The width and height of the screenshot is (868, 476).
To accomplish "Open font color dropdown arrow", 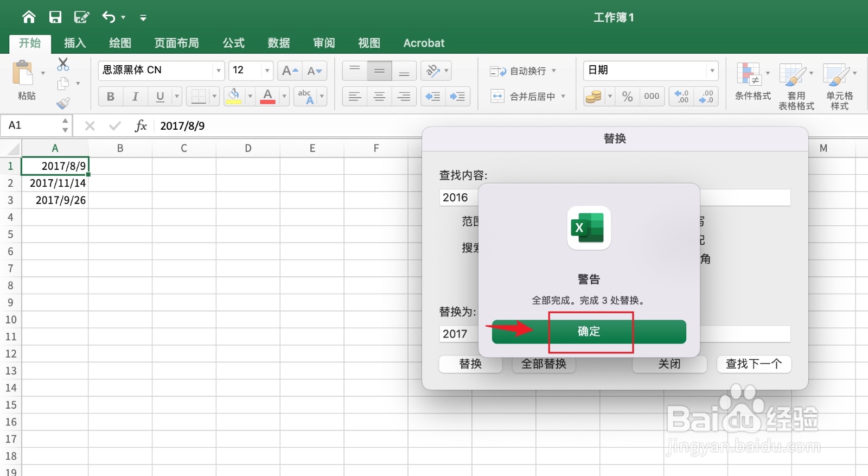I will click(x=284, y=97).
